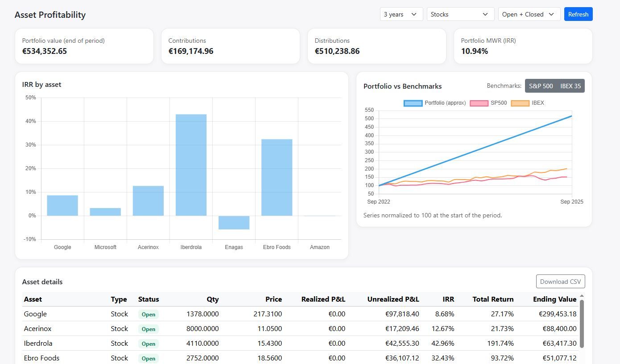This screenshot has width=620, height=364.
Task: Select Google's bar in the IRR chart
Action: (62, 204)
